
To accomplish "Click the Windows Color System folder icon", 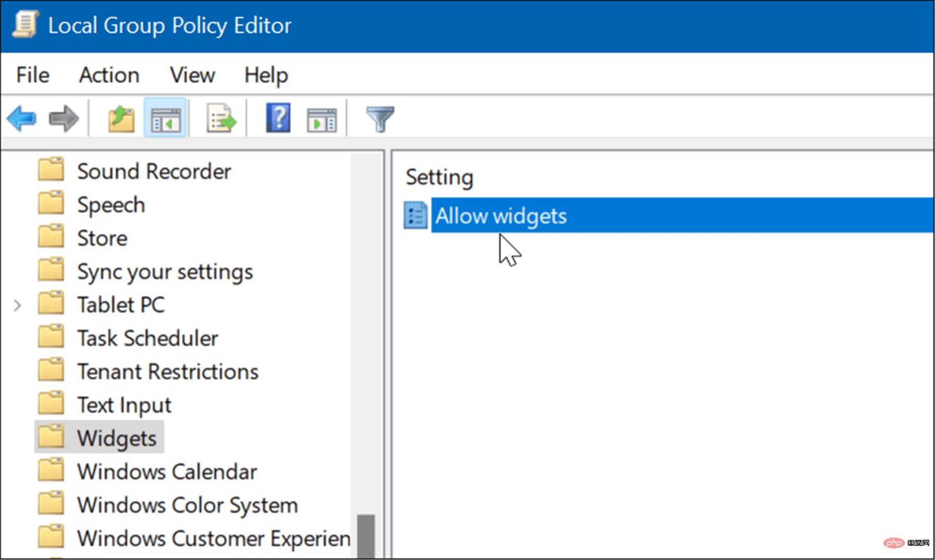I will pyautogui.click(x=51, y=503).
